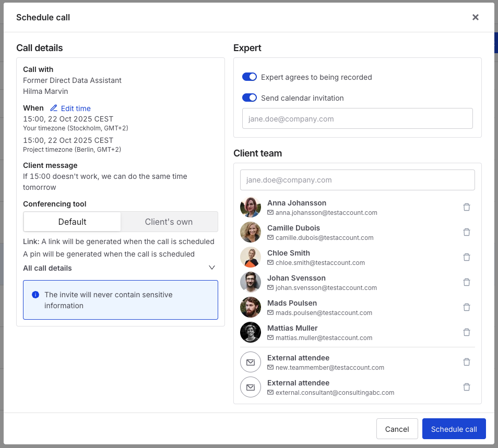Click Anna Johansson's profile picture
The height and width of the screenshot is (448, 498).
(251, 207)
